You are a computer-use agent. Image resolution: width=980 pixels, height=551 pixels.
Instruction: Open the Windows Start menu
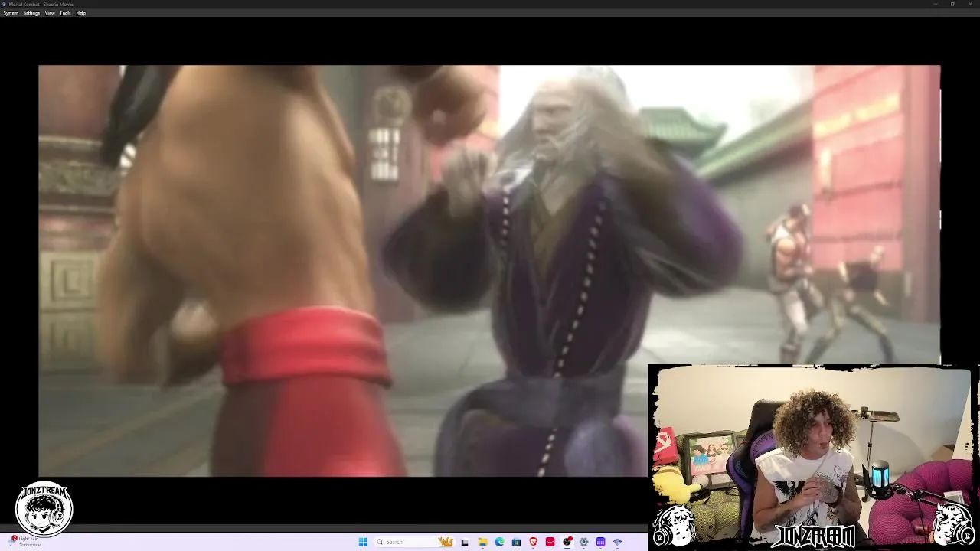tap(363, 542)
